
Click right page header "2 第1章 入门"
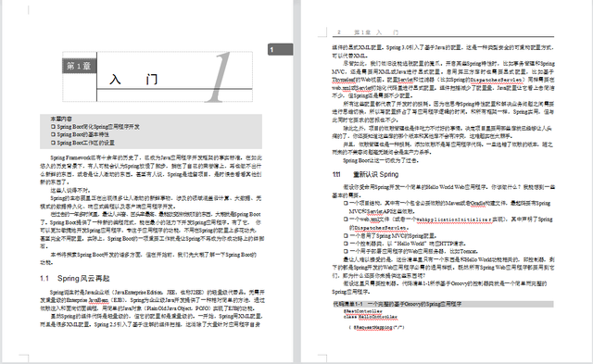click(368, 32)
